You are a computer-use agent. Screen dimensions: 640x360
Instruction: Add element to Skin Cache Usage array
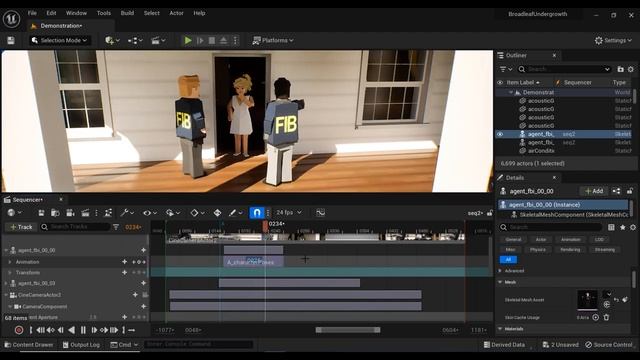click(x=596, y=317)
